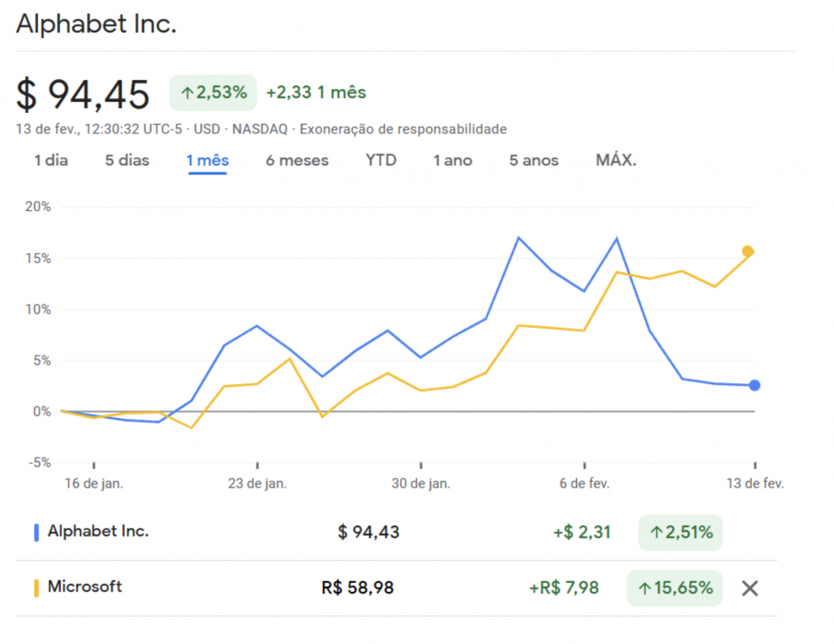Select the 5 anos tab
The image size is (834, 644).
pos(534,160)
